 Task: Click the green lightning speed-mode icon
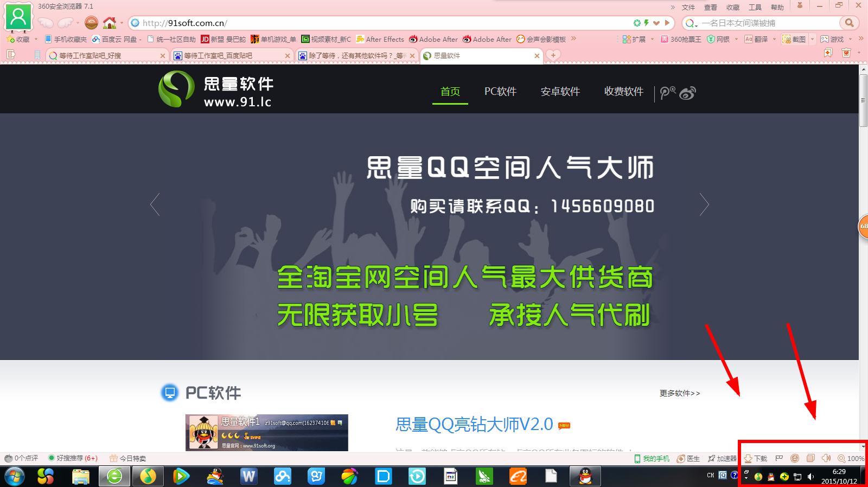646,23
